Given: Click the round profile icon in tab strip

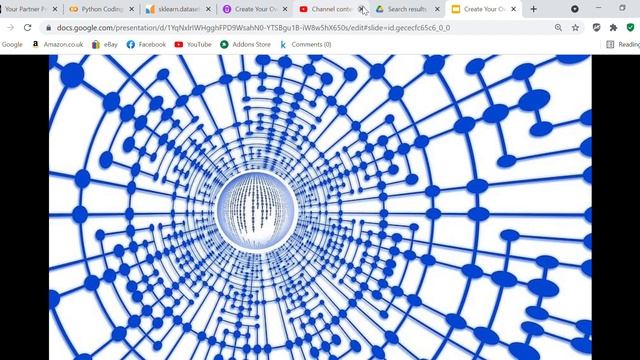Looking at the screenshot, I should (575, 9).
